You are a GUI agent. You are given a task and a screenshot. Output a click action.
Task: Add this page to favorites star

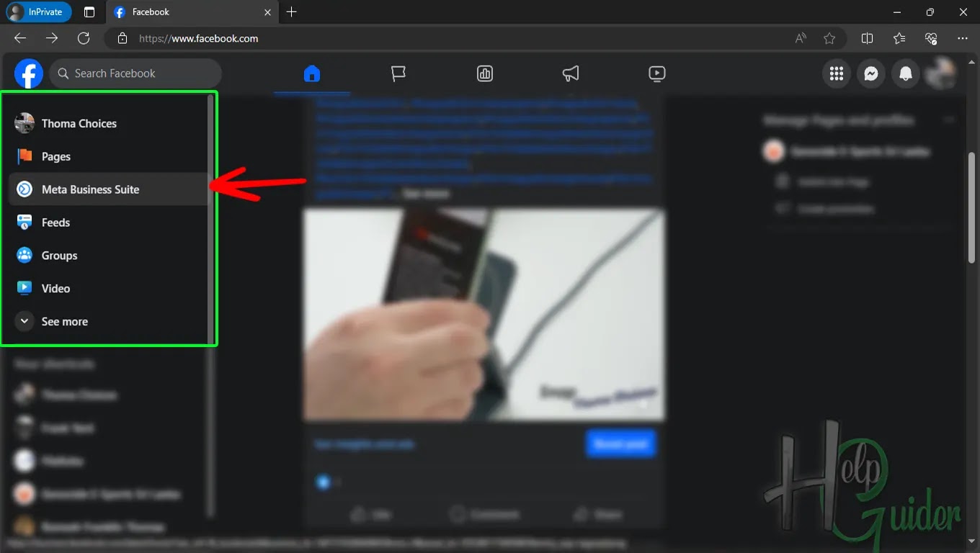(x=829, y=38)
